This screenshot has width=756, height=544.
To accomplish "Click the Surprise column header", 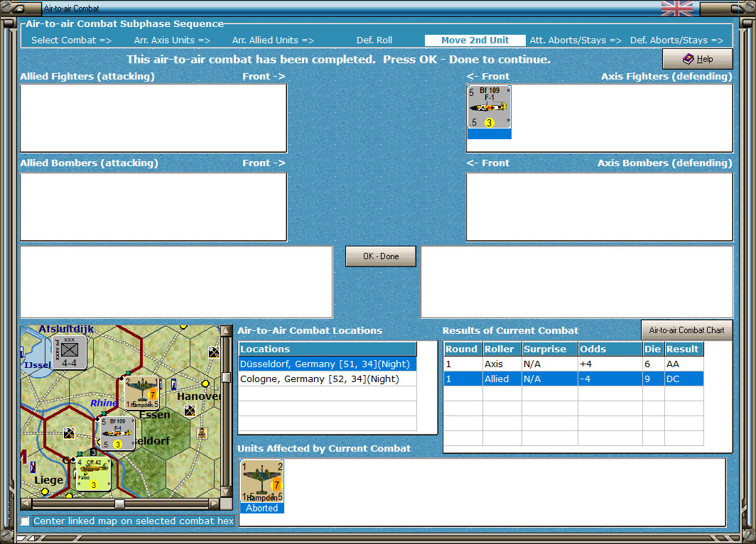I will click(550, 349).
